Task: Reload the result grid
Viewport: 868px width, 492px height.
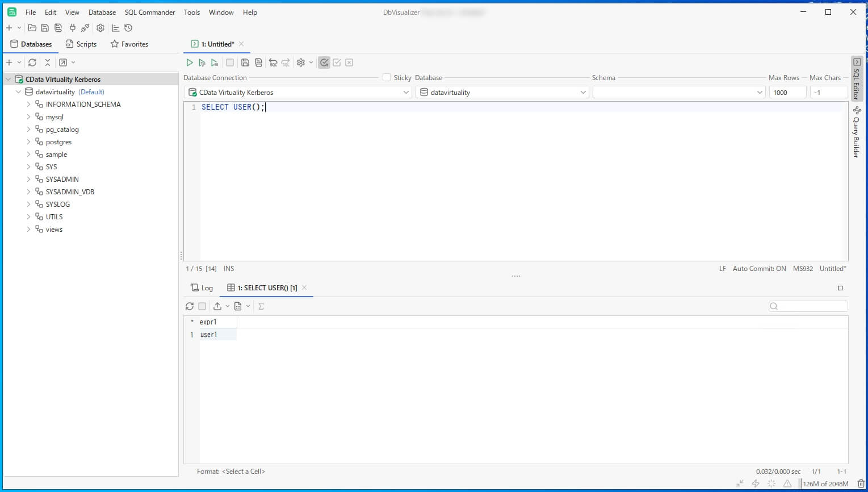Action: click(x=190, y=306)
